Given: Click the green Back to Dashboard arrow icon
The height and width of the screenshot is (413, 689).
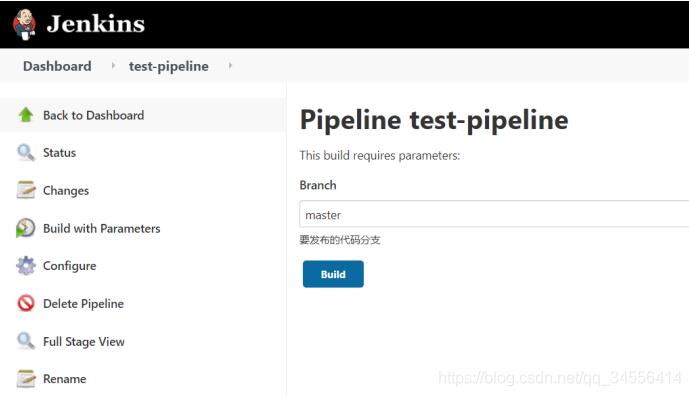Looking at the screenshot, I should pos(26,115).
